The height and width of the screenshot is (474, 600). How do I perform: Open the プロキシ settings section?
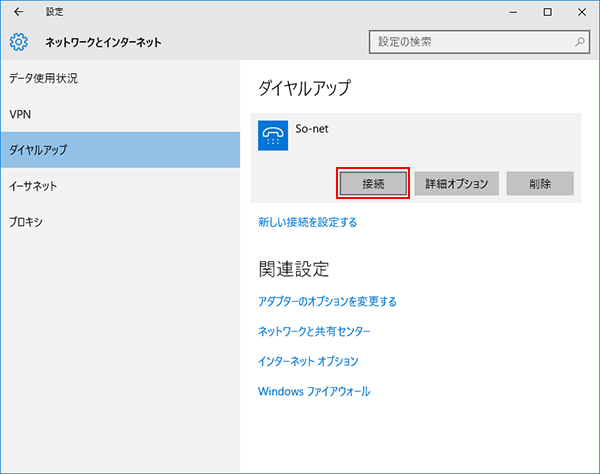[25, 222]
